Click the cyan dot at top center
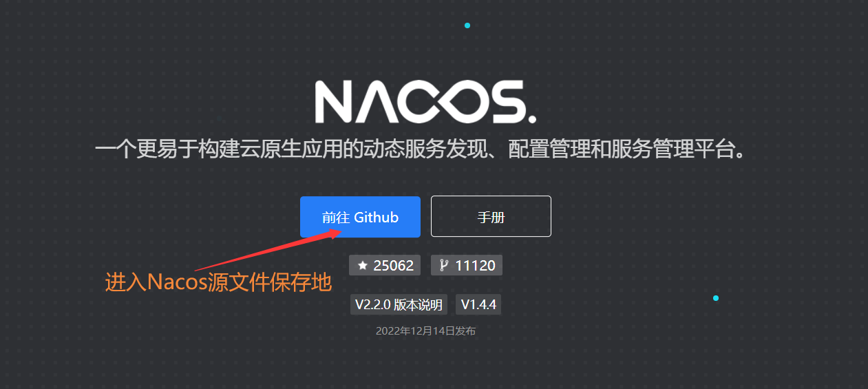 point(467,25)
